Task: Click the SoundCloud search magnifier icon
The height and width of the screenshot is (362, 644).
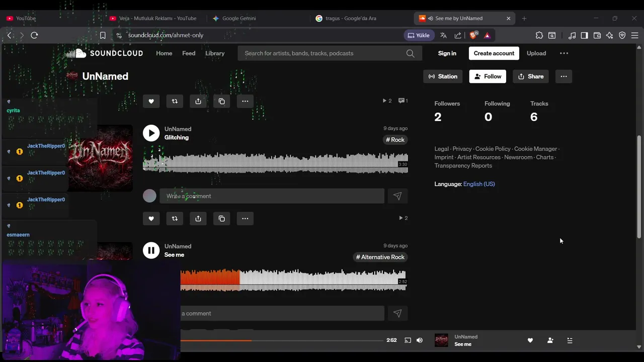Action: click(x=411, y=53)
